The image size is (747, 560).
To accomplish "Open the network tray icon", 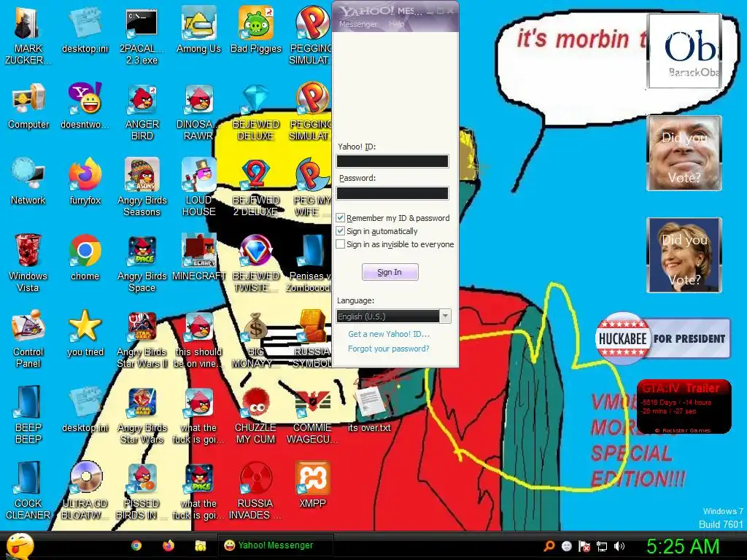I will [x=602, y=546].
